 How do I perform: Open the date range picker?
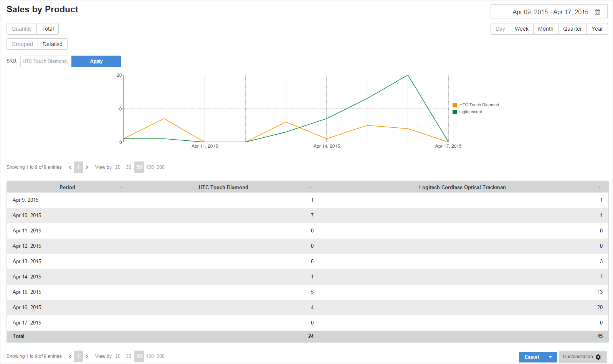pyautogui.click(x=549, y=12)
